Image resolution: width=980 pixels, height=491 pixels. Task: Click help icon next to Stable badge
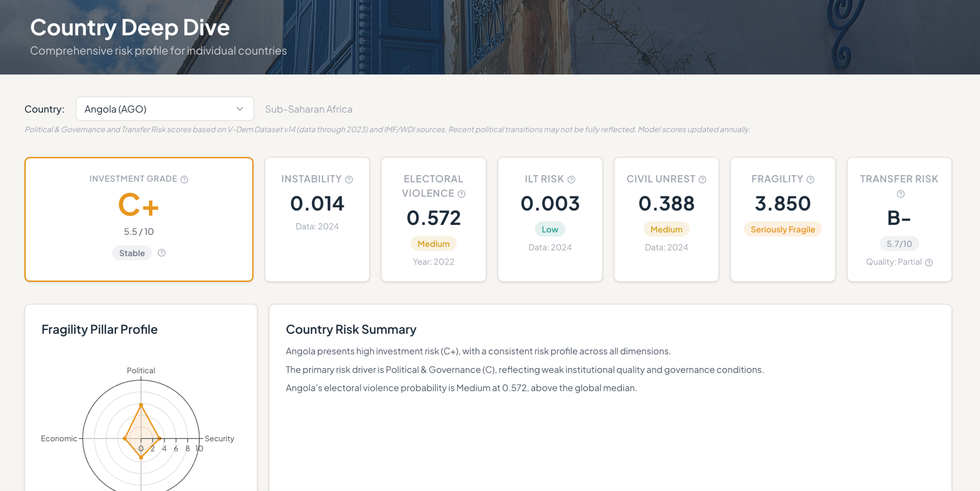[162, 253]
